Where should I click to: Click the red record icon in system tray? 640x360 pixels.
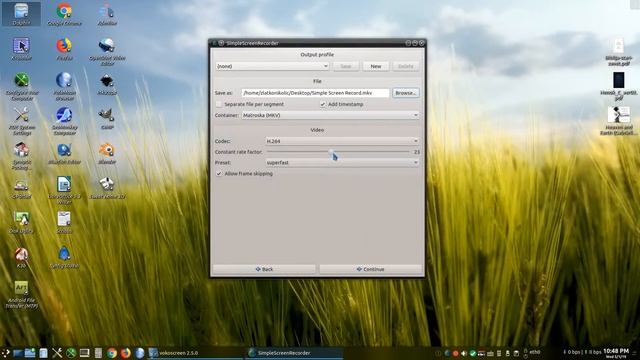coord(455,353)
